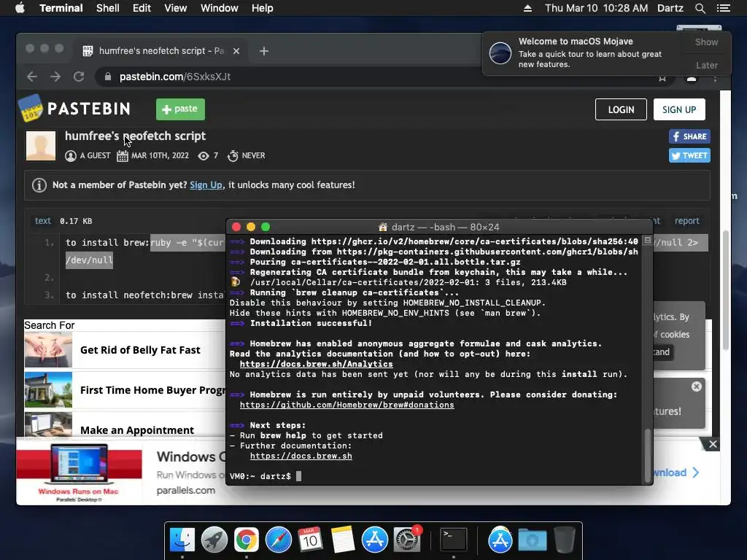Open the Terminal application menu

point(61,8)
